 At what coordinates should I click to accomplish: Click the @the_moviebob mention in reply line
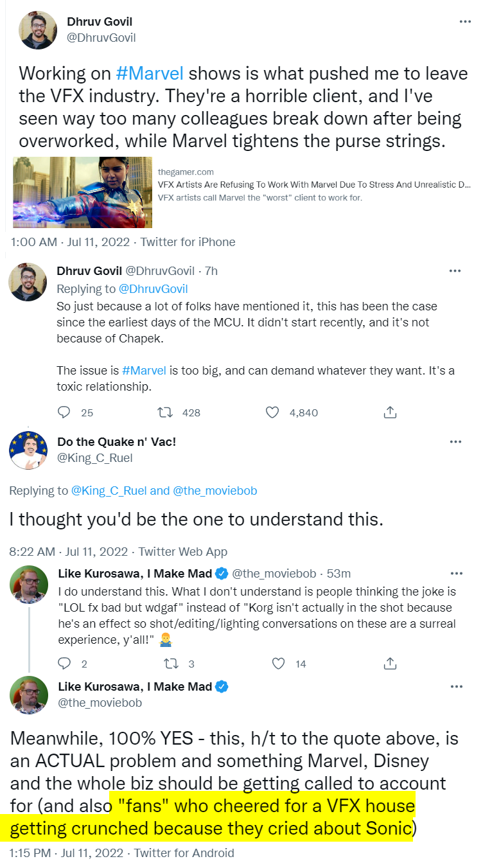(x=215, y=491)
